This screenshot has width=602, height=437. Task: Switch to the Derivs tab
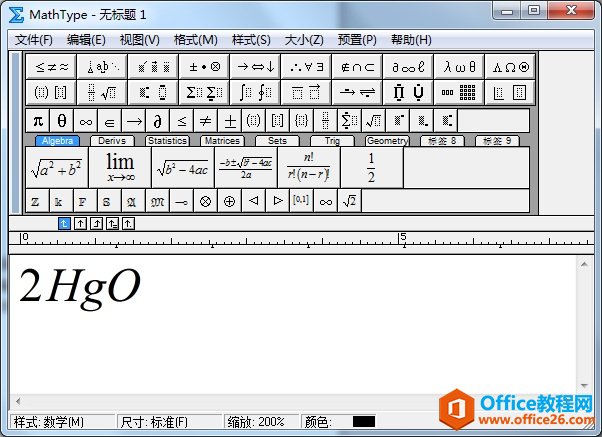coord(112,141)
